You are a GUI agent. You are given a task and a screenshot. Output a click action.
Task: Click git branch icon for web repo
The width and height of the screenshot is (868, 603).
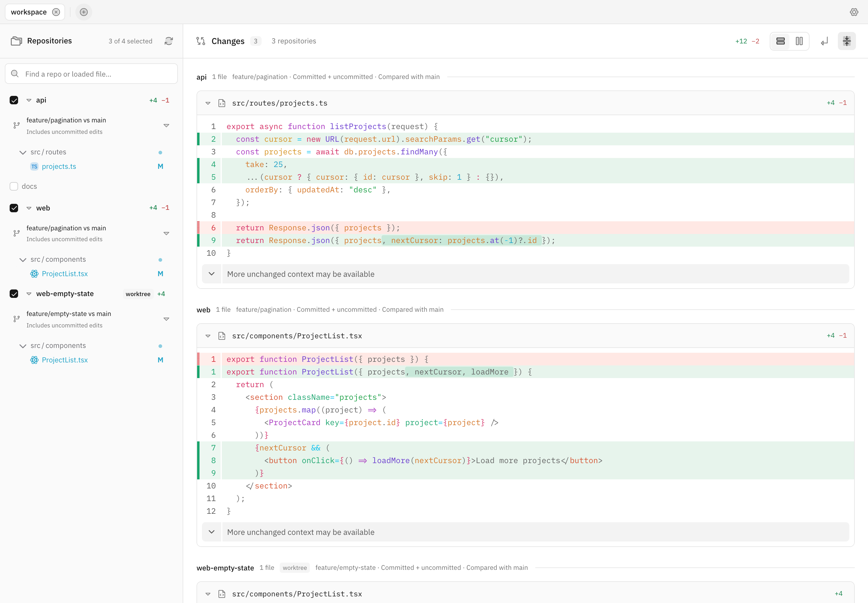tap(16, 233)
